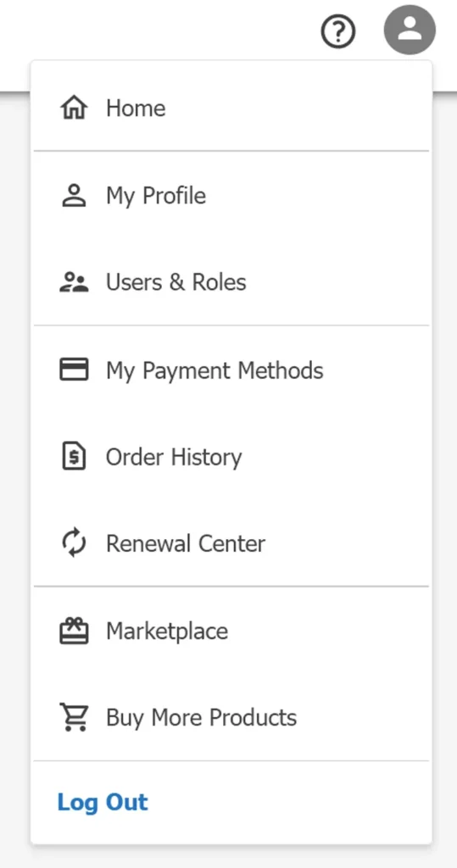Click the people icon for Users & Roles
Screen dimensions: 457x868
tap(74, 282)
